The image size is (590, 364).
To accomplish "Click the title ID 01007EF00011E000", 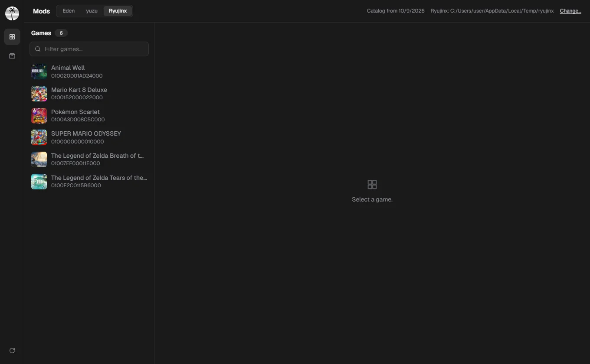I will (75, 163).
